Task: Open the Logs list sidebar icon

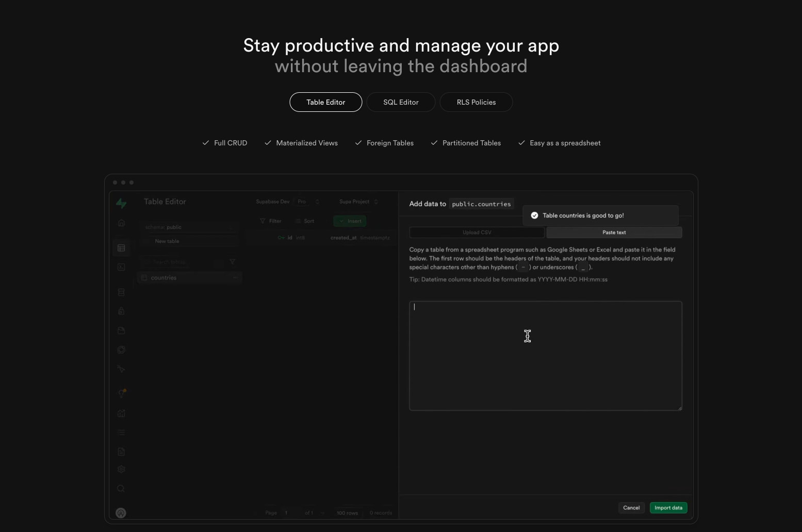Action: pyautogui.click(x=121, y=433)
